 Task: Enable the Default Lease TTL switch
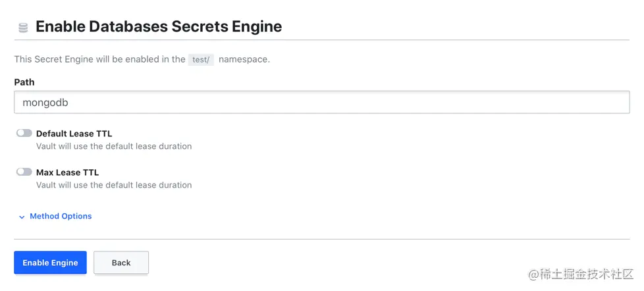click(24, 133)
